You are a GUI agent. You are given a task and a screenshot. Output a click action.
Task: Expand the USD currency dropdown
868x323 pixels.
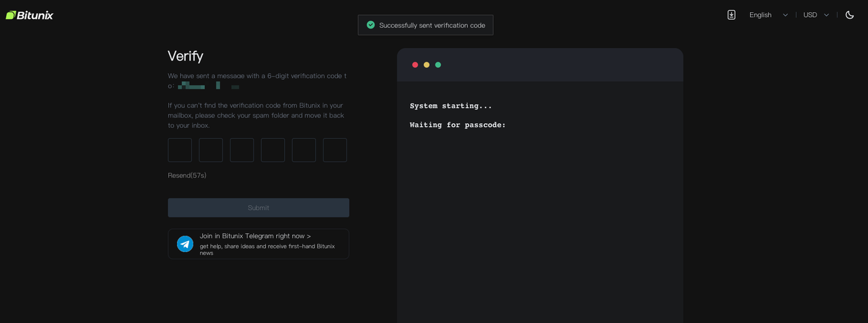point(816,15)
